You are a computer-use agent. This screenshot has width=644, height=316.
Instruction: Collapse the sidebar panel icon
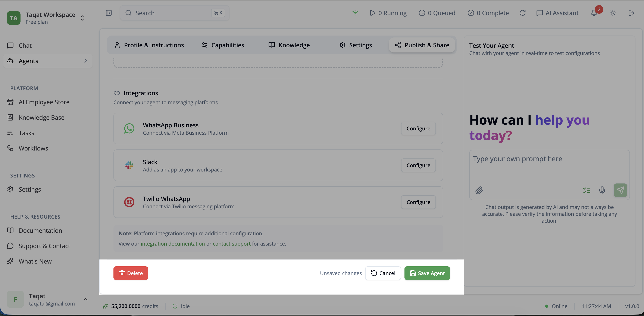pyautogui.click(x=109, y=13)
